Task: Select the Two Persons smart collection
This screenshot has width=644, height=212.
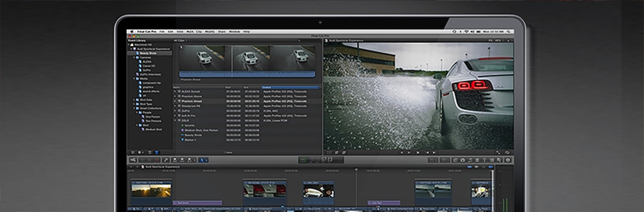Action: pos(153,121)
